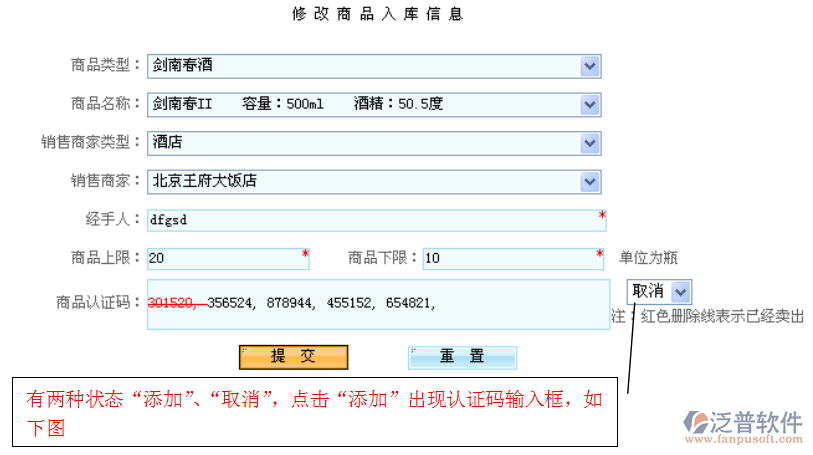Viewport: 813px width, 455px height.
Task: Expand the 商品名称 dropdown with 剑南春II
Action: coord(374,105)
